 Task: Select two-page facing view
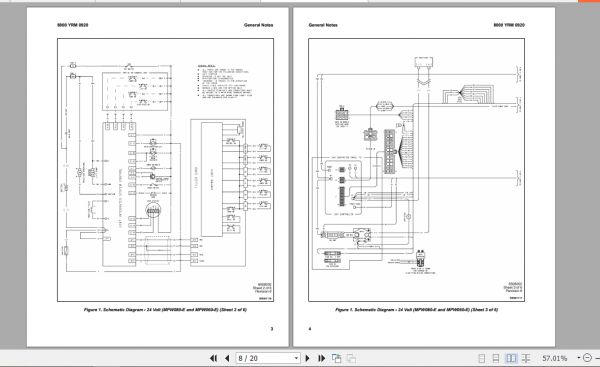click(x=511, y=358)
